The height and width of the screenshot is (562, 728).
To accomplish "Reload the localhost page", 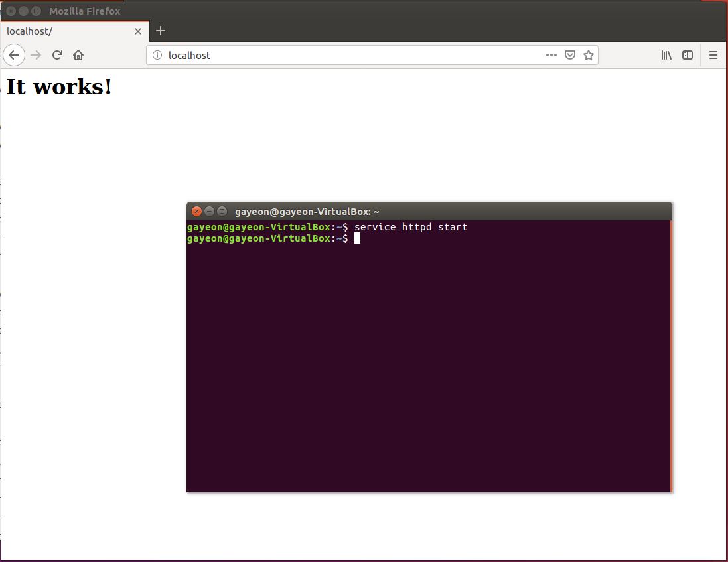I will click(56, 55).
